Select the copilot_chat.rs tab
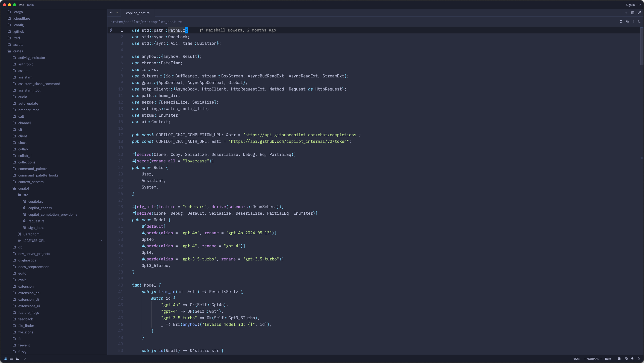The height and width of the screenshot is (363, 644). [138, 13]
